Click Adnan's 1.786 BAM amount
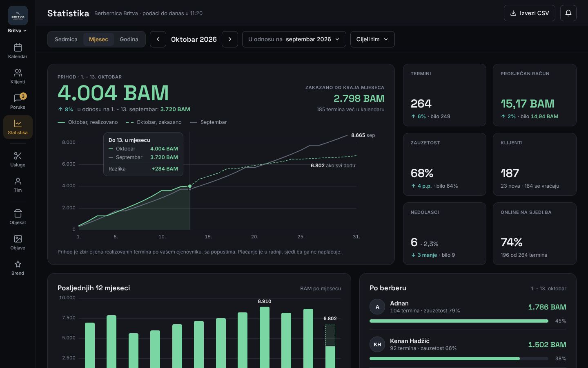588x368 pixels. (x=547, y=307)
